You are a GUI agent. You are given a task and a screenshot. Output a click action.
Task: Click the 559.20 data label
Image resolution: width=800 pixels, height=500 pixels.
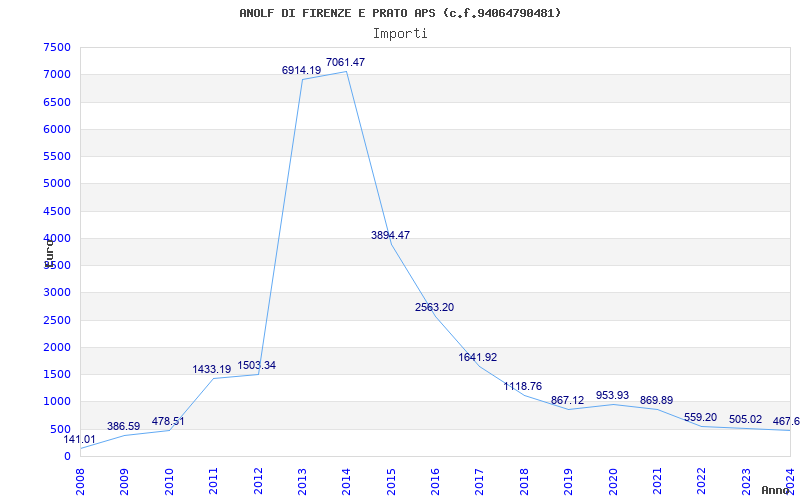click(x=701, y=417)
